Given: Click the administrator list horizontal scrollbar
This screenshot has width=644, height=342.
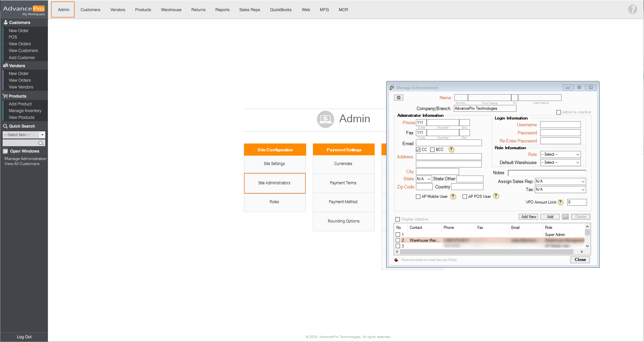Looking at the screenshot, I should (x=487, y=252).
